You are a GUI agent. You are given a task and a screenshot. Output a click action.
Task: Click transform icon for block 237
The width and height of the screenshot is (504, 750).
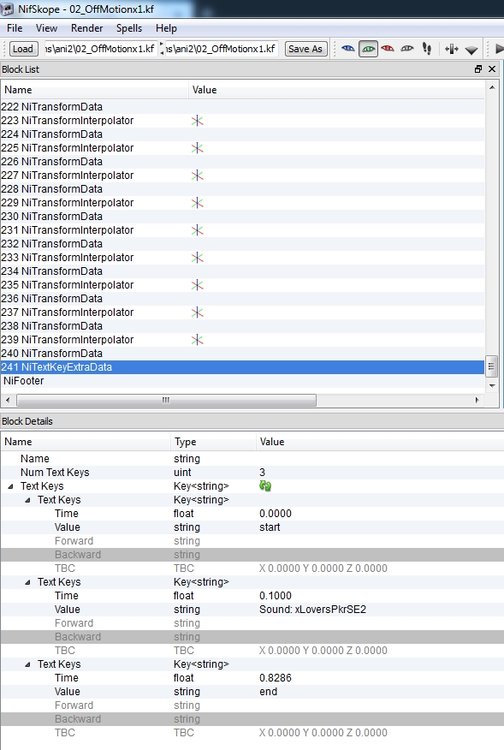197,312
